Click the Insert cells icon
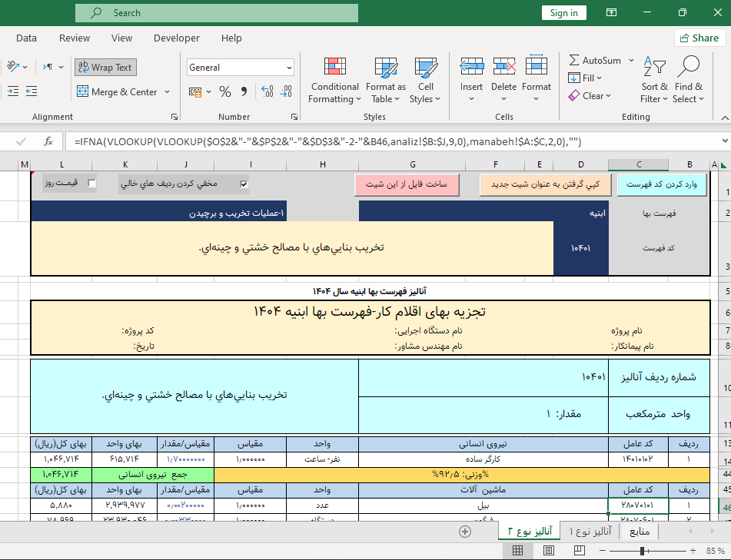The height and width of the screenshot is (560, 731). coord(471,67)
